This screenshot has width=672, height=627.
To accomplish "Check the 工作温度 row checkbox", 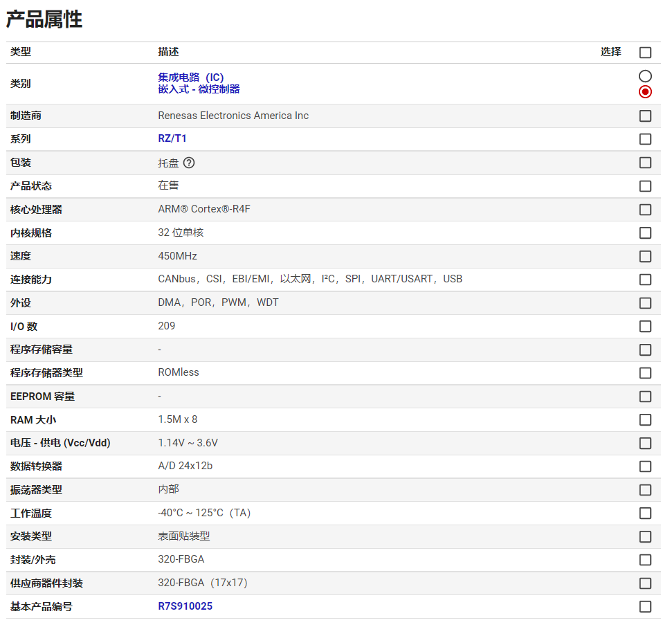I will coord(645,513).
